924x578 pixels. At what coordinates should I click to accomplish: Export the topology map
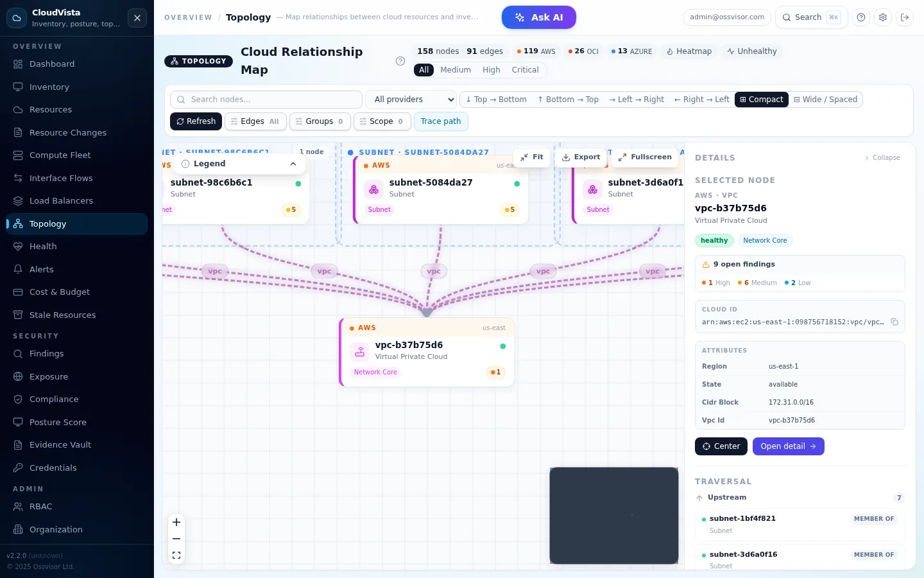[581, 157]
